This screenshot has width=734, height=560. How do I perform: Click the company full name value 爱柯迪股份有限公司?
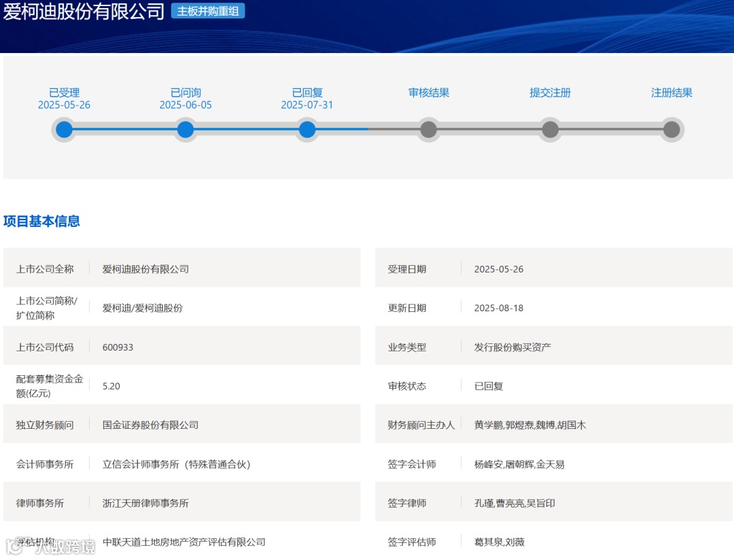click(145, 269)
